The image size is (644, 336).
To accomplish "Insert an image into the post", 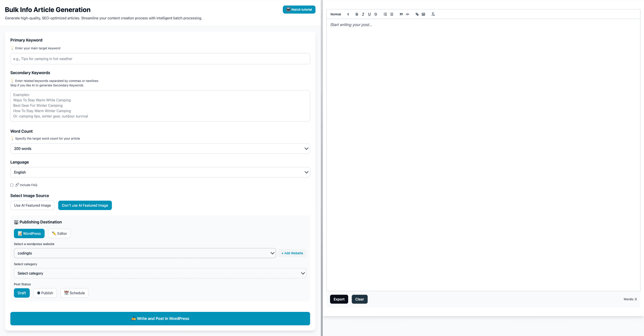I will [423, 14].
